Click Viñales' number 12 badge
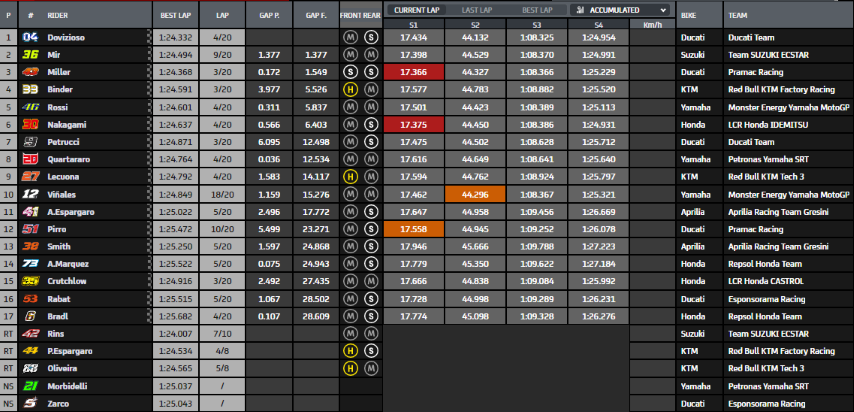The height and width of the screenshot is (412, 854). point(31,194)
